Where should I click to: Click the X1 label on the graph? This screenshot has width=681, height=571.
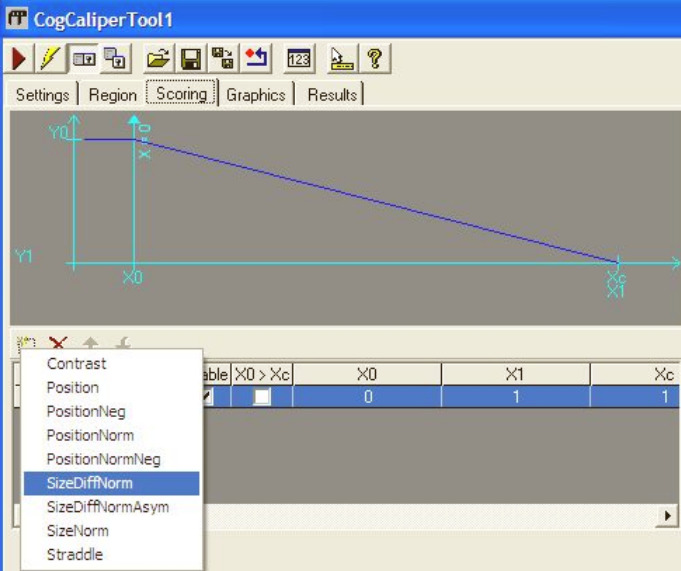tap(615, 291)
